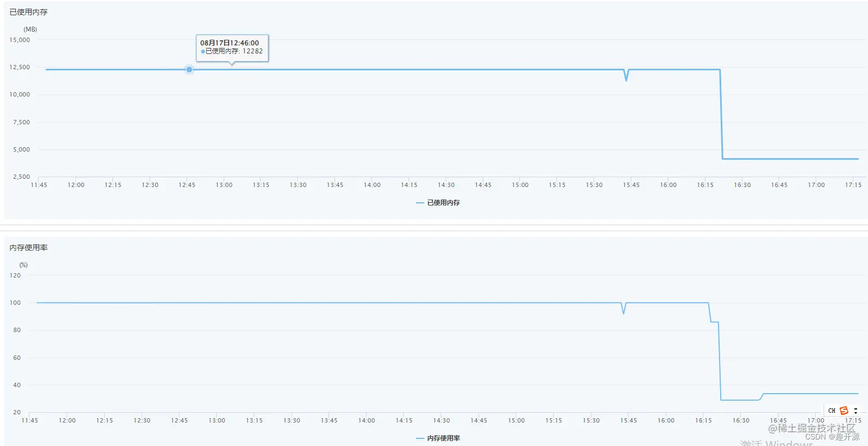Toggle the 已使用内存 legend series
The height and width of the screenshot is (446, 868).
pyautogui.click(x=438, y=202)
